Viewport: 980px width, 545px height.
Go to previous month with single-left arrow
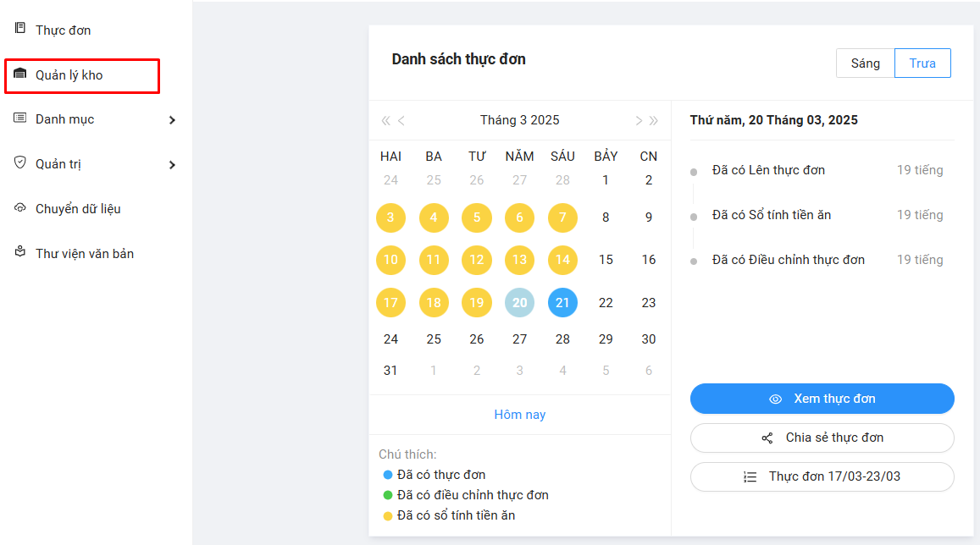tap(401, 120)
